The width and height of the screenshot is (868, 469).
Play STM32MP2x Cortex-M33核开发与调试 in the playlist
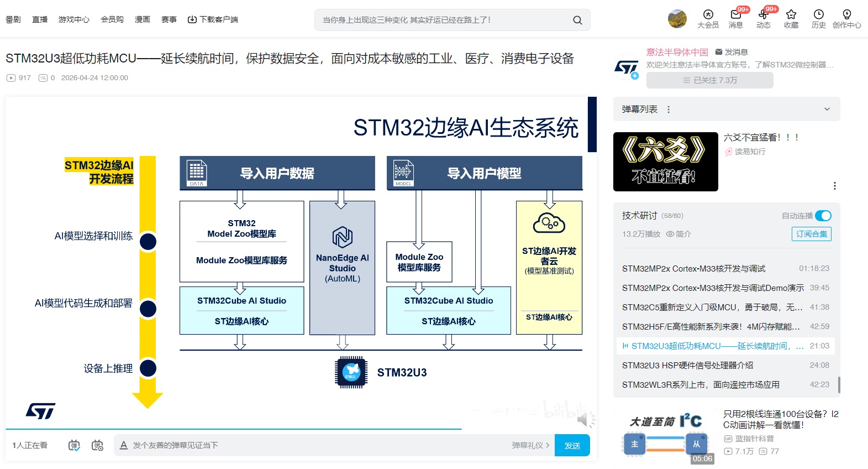pyautogui.click(x=725, y=268)
